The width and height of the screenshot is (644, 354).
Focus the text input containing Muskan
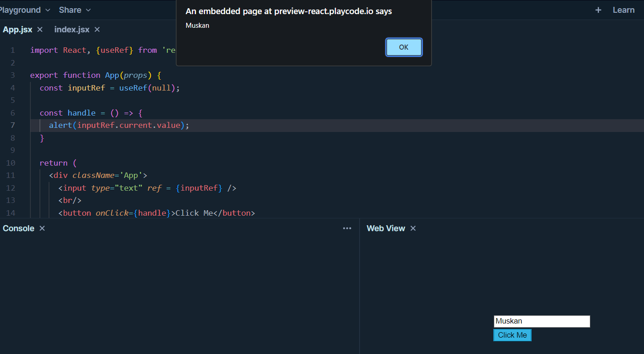(542, 321)
